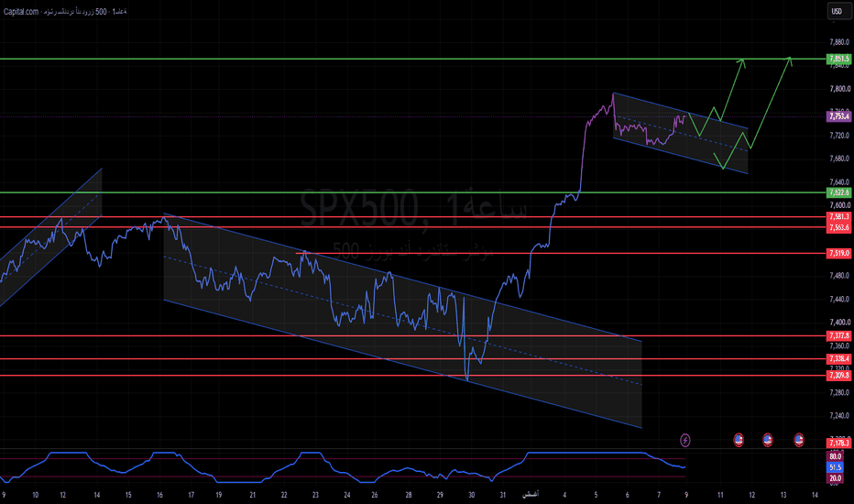Select the red 7,377.8 price label
854x504 pixels.
(838, 335)
